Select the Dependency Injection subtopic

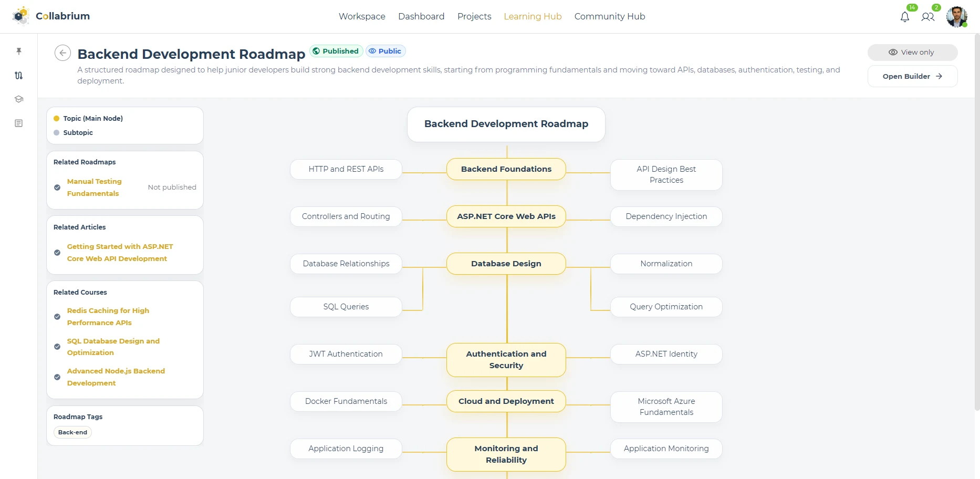pyautogui.click(x=666, y=216)
